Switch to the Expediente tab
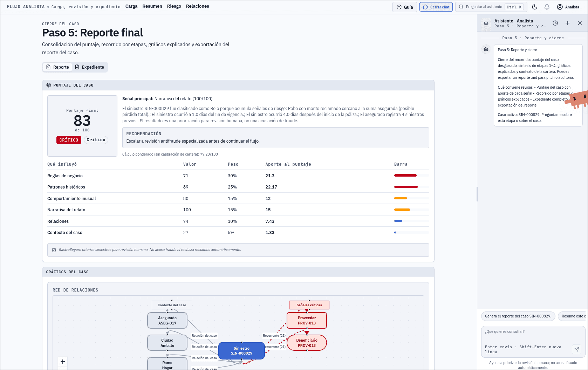The image size is (588, 370). point(89,67)
